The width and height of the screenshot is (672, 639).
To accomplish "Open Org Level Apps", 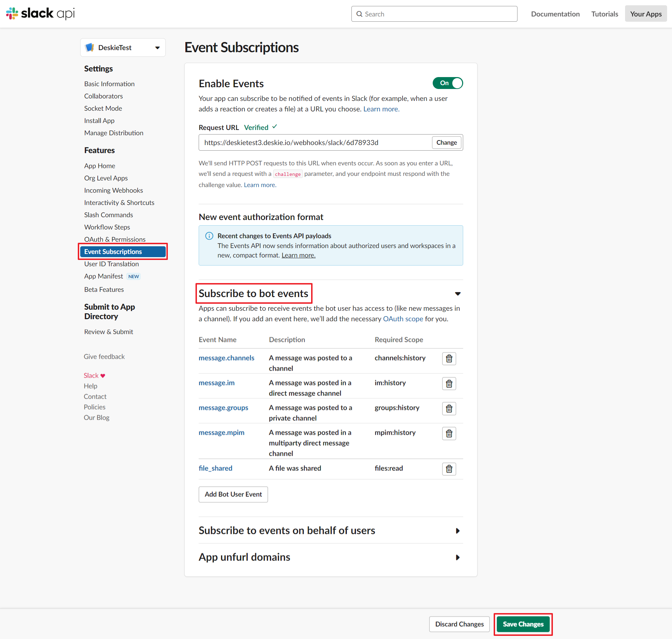I will tap(106, 178).
